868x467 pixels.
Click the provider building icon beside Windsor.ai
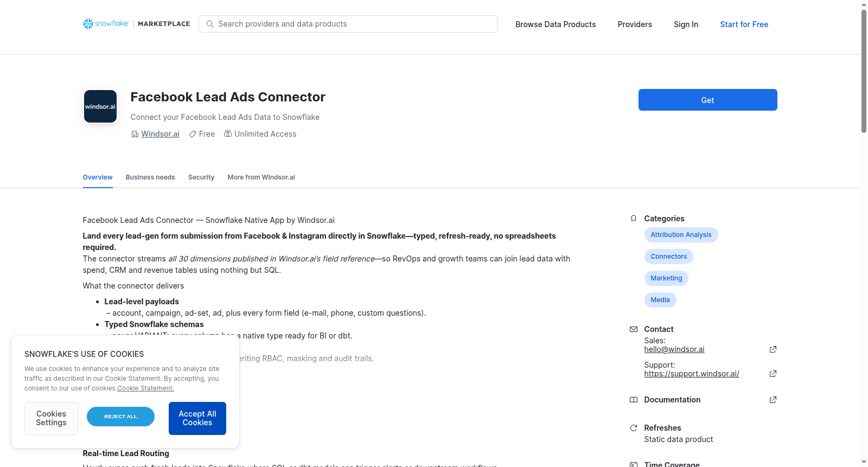[x=135, y=134]
